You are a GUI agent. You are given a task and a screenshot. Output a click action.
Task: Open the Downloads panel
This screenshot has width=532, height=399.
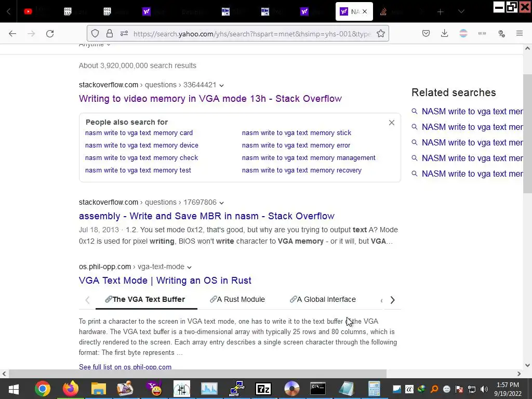445,33
